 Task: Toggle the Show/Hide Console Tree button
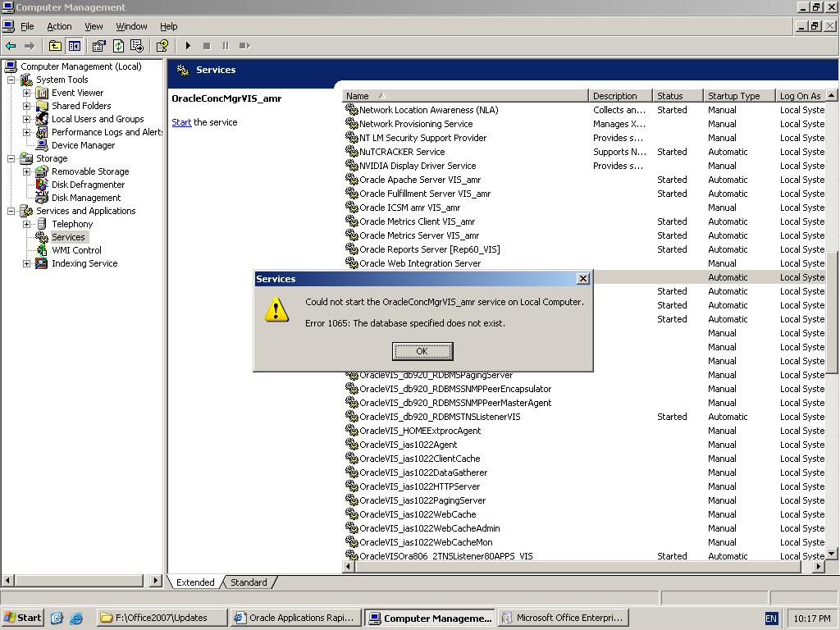pos(75,46)
